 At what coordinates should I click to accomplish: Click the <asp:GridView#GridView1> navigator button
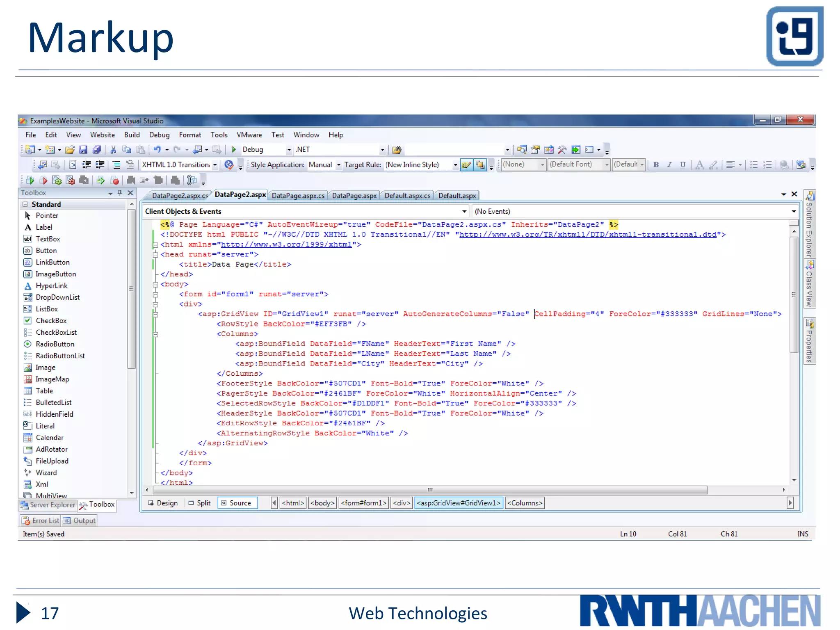click(x=459, y=503)
